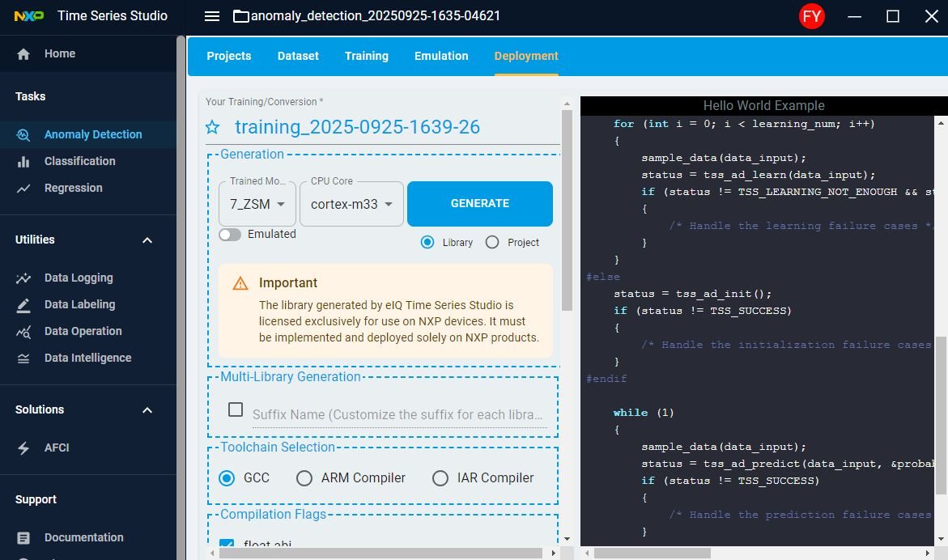948x560 pixels.
Task: Click the Regression trend line icon
Action: pyautogui.click(x=23, y=189)
